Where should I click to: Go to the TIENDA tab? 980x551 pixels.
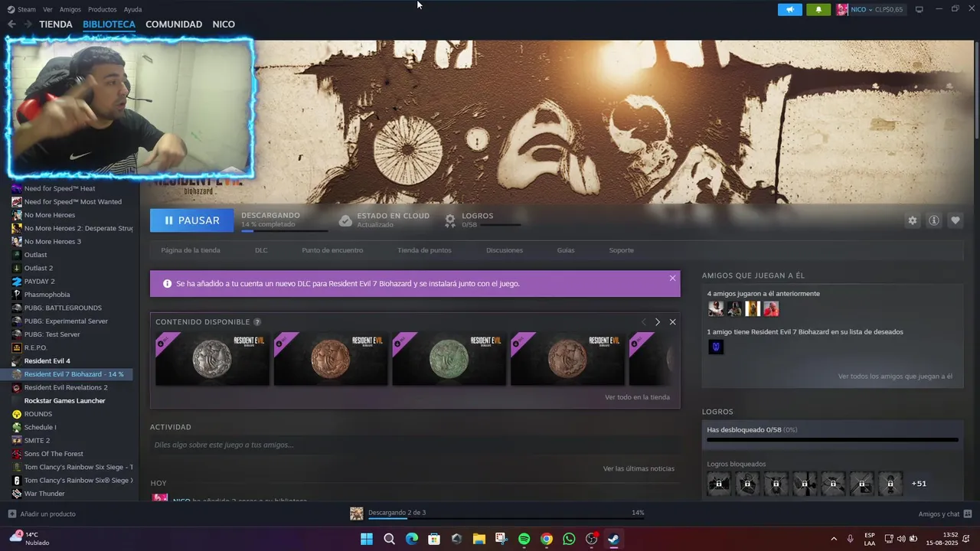tap(56, 24)
